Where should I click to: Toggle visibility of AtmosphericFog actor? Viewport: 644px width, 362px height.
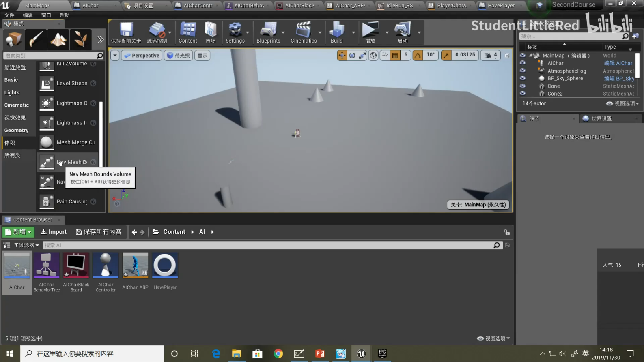pyautogui.click(x=523, y=71)
